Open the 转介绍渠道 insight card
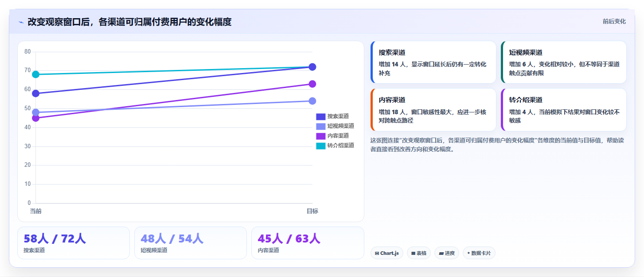Viewport: 644px width, 277px height. [x=564, y=110]
